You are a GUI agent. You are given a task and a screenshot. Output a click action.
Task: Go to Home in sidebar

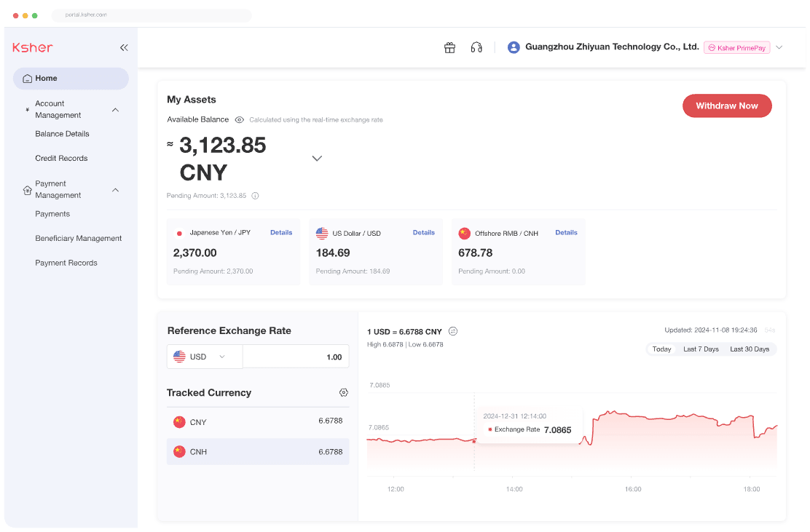71,79
